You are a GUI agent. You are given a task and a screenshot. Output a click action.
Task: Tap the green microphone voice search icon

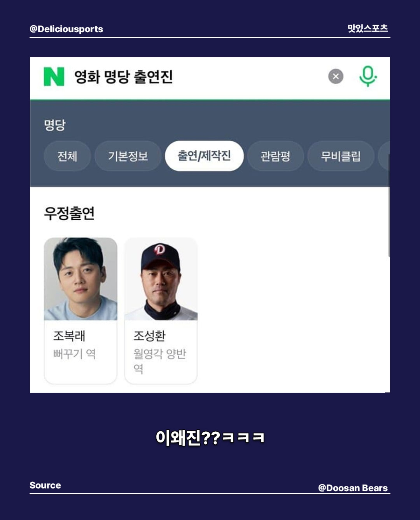[x=368, y=76]
